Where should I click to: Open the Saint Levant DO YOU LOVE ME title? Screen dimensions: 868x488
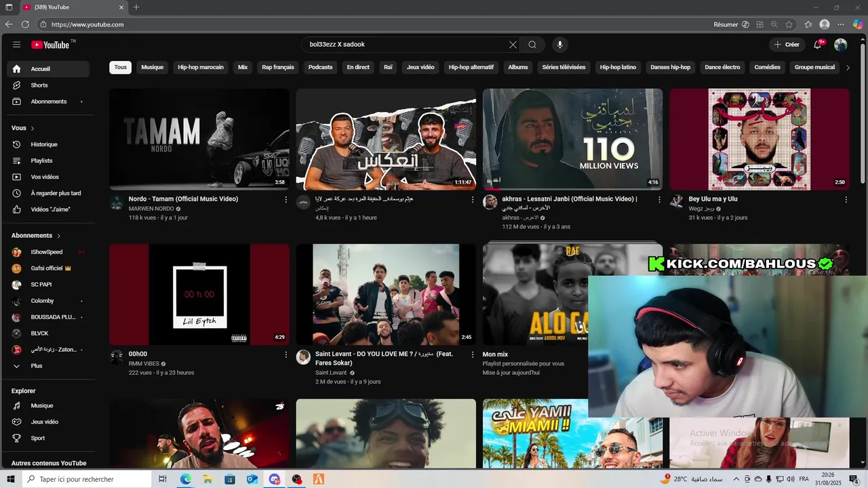[384, 359]
